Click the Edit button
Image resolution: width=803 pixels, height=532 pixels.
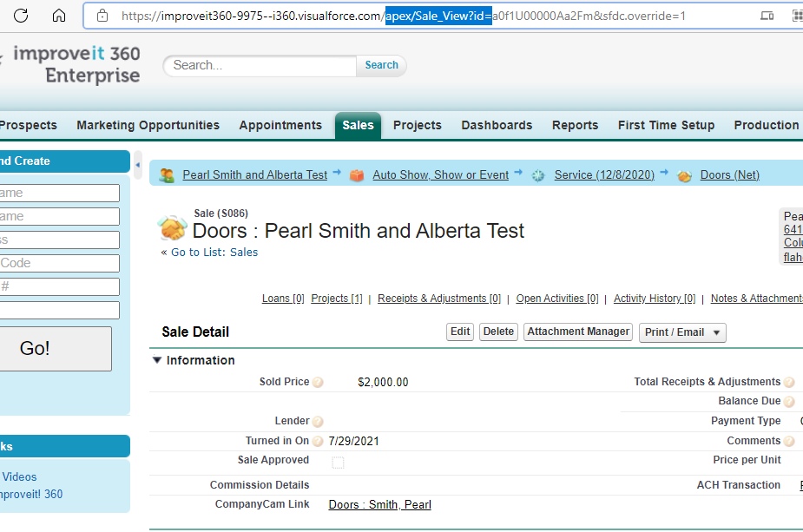click(460, 332)
